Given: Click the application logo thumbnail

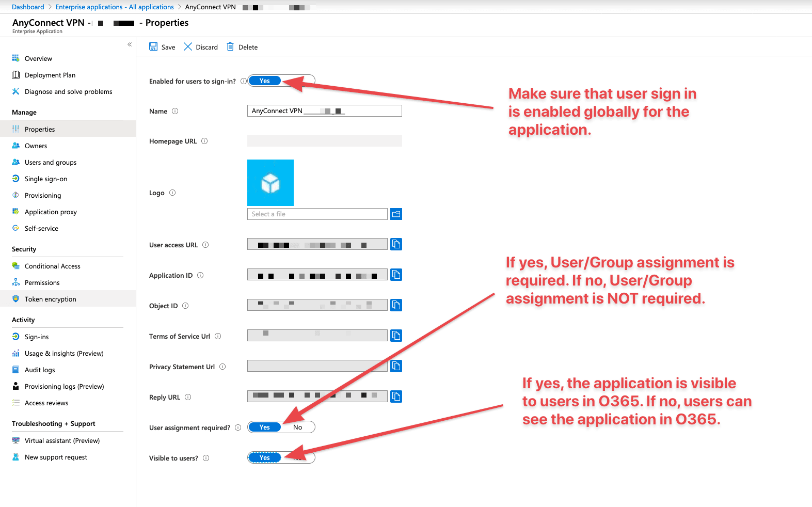Looking at the screenshot, I should tap(270, 183).
